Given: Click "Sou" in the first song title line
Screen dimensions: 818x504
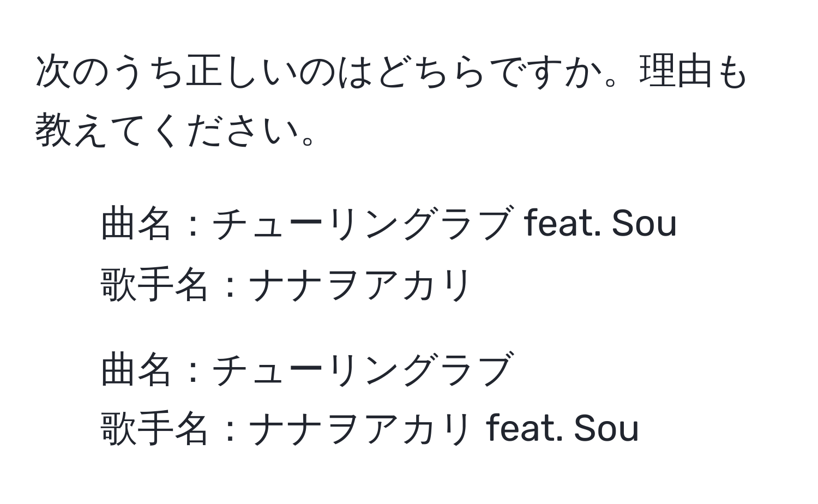Looking at the screenshot, I should point(644,224).
